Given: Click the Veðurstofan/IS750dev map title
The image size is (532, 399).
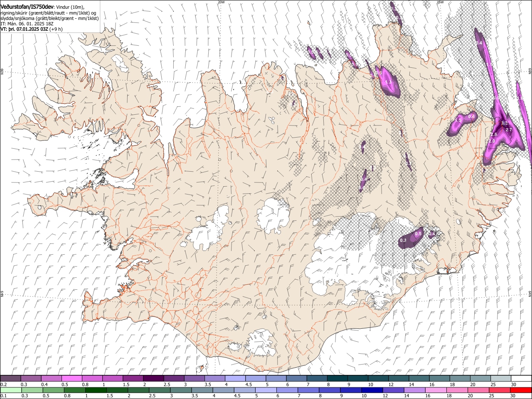Looking at the screenshot, I should 27,7.
